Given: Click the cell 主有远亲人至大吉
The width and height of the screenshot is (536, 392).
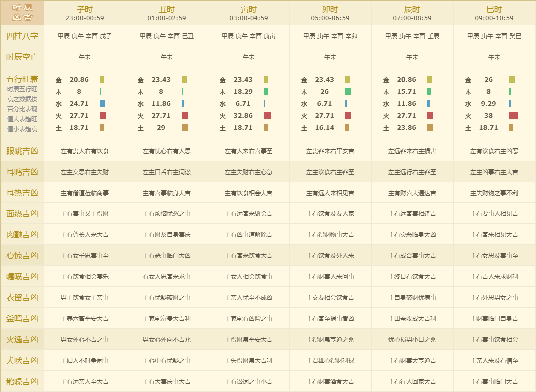Looking at the screenshot, I should pos(85,382).
